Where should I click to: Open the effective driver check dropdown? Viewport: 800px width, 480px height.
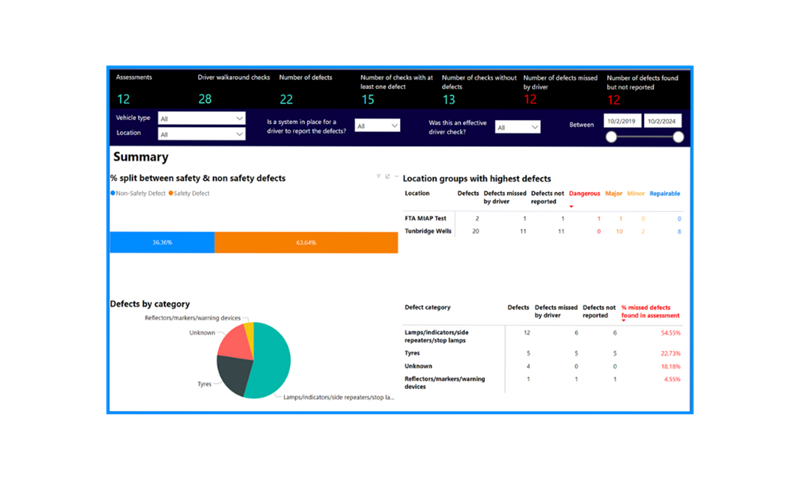pos(517,127)
